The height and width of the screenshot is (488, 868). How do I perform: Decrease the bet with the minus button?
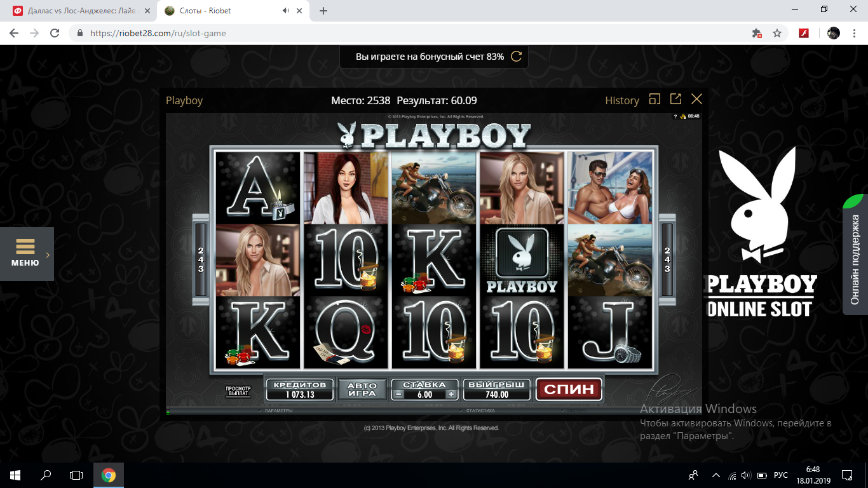[398, 395]
